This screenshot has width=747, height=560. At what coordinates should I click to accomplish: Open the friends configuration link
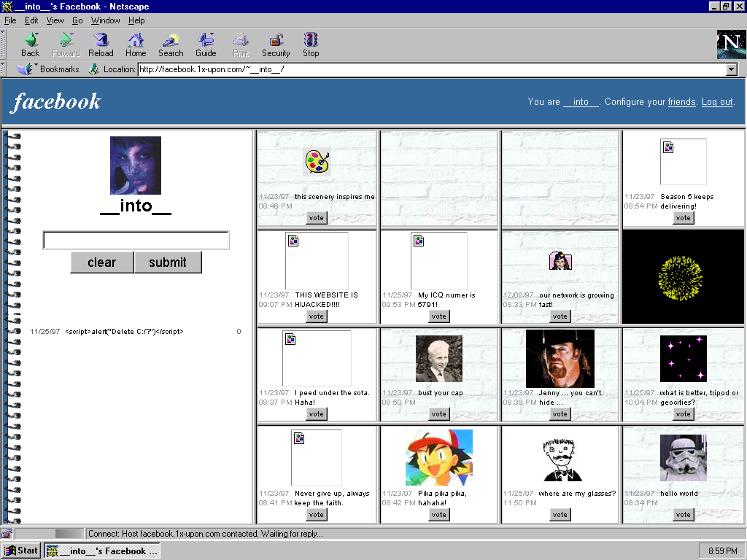[681, 102]
